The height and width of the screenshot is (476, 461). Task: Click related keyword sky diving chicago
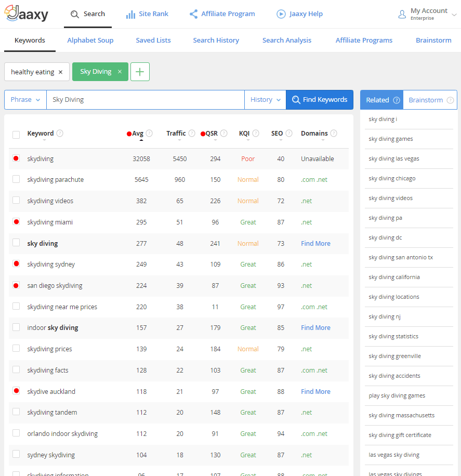tap(392, 179)
